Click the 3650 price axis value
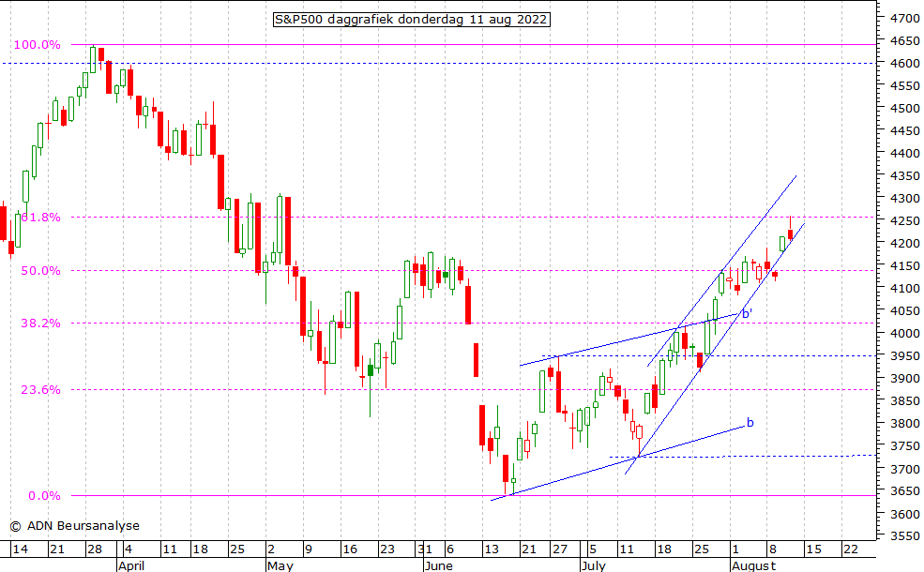 tap(905, 490)
